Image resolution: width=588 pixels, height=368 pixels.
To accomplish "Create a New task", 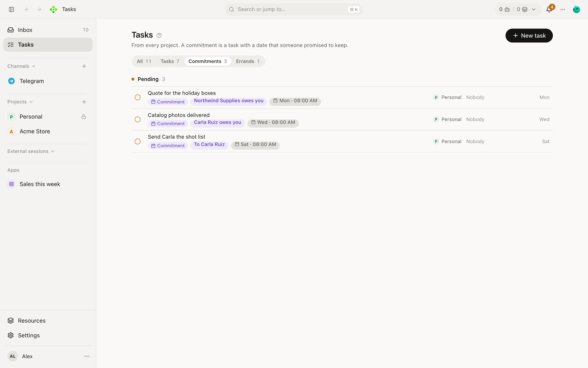I will click(x=529, y=36).
